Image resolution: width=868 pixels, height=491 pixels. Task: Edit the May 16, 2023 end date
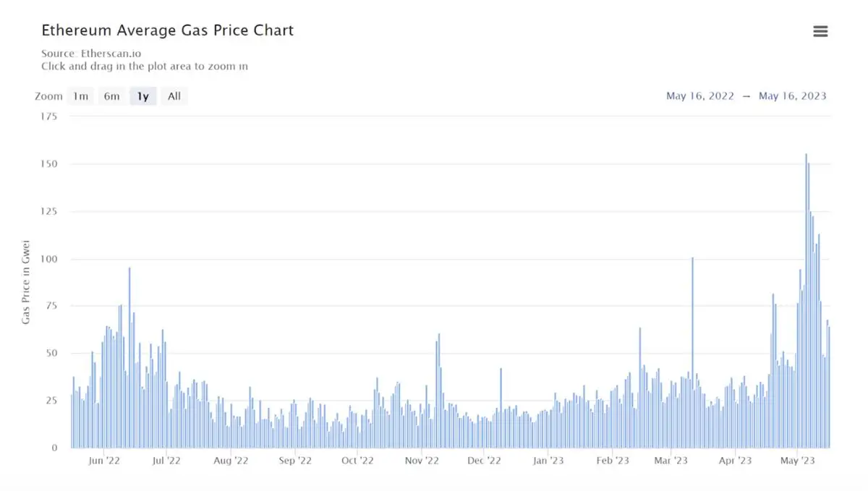point(792,96)
